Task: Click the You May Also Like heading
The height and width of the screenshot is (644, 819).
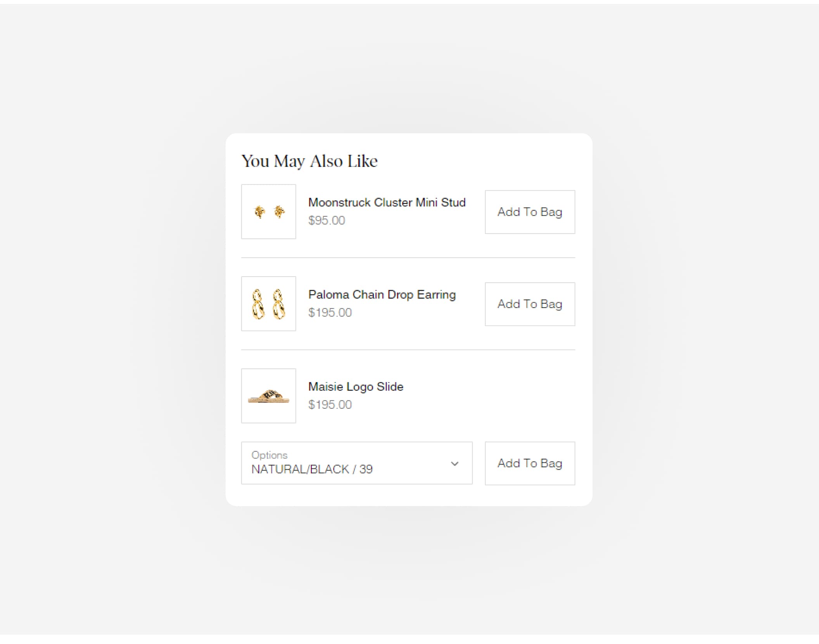Action: 309,161
